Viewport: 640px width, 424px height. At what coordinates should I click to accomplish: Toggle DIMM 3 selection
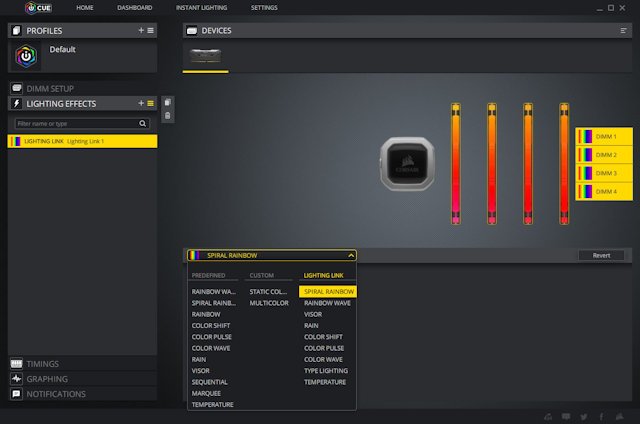[604, 173]
